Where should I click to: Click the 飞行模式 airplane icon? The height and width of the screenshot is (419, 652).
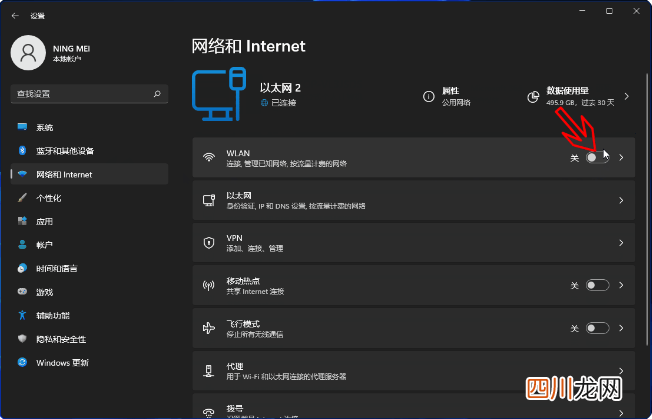click(209, 328)
